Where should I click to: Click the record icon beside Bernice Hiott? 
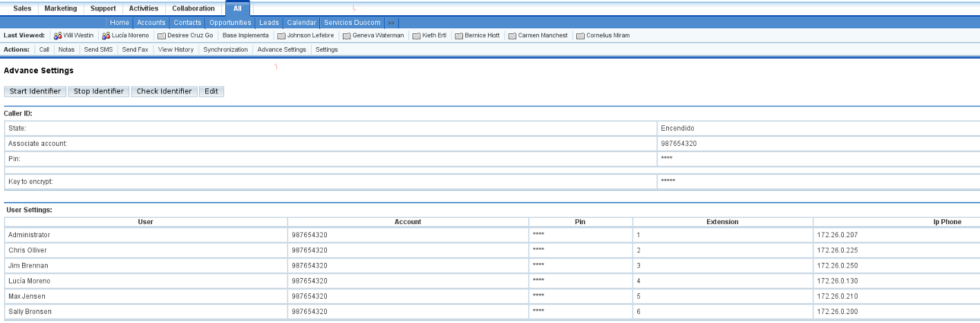pyautogui.click(x=459, y=36)
